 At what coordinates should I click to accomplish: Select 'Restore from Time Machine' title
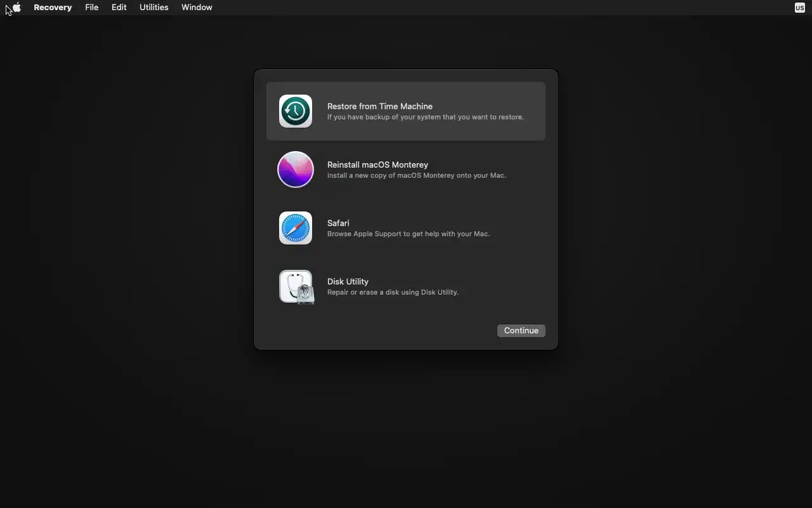tap(380, 106)
